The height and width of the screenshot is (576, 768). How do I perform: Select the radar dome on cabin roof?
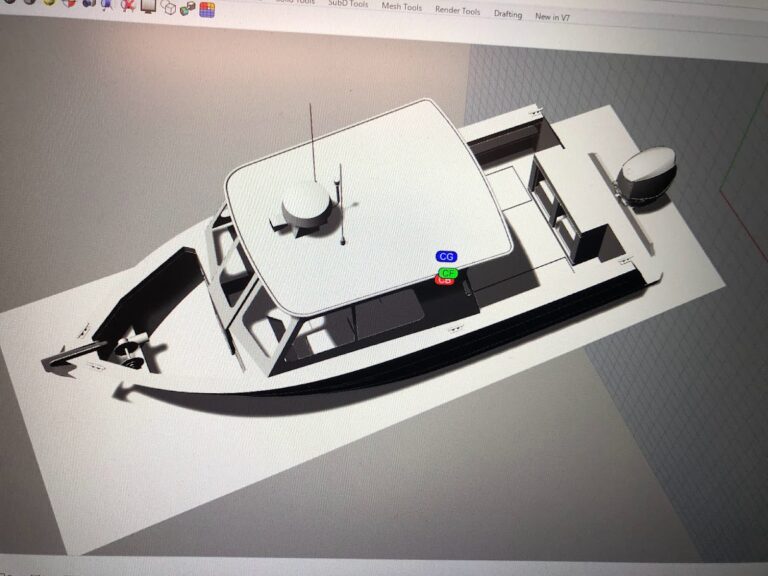click(x=307, y=206)
